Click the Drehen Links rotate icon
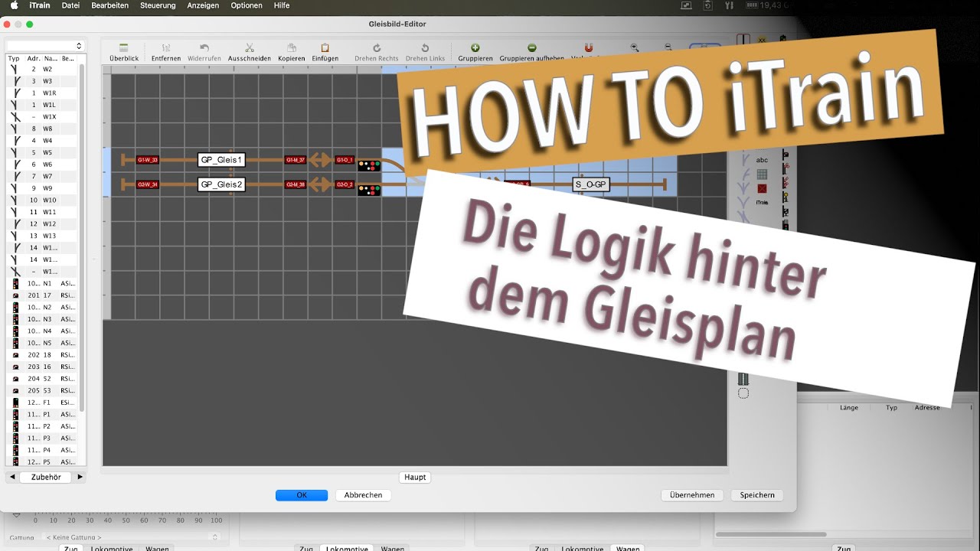This screenshot has width=980, height=551. 425,47
